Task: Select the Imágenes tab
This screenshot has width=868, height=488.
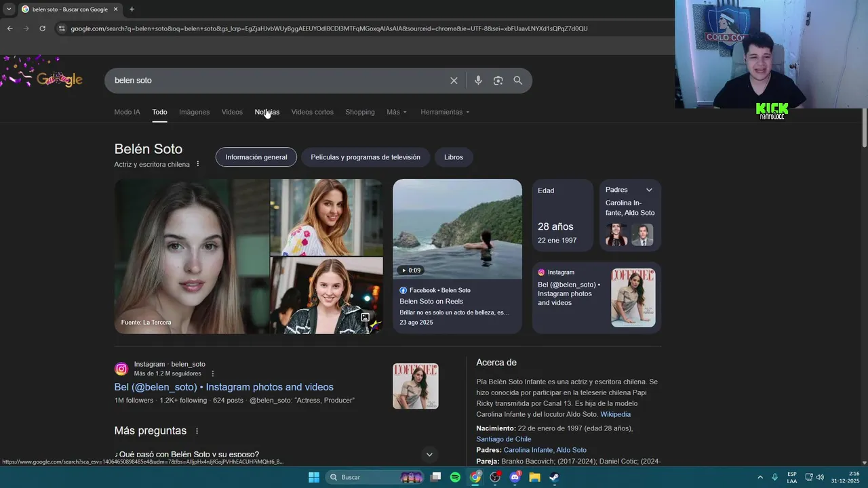Action: 195,112
